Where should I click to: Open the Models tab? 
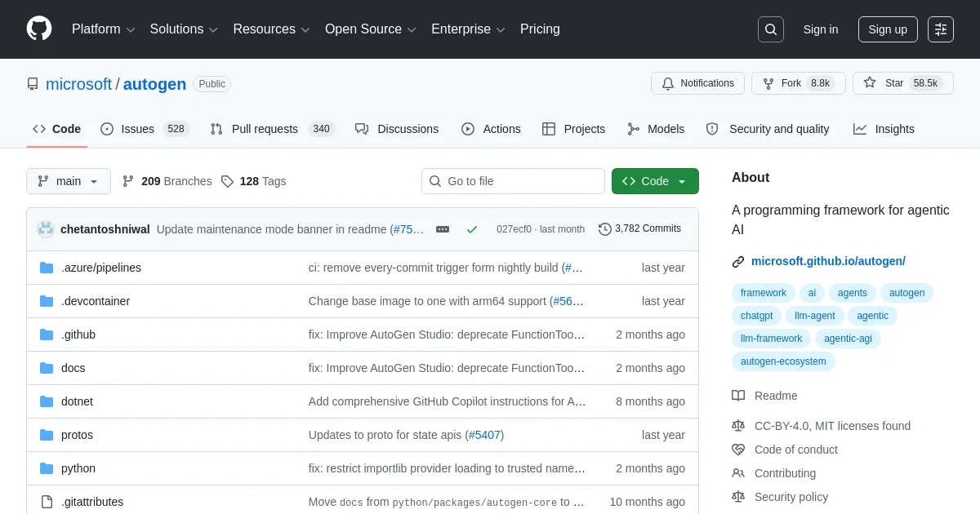656,129
